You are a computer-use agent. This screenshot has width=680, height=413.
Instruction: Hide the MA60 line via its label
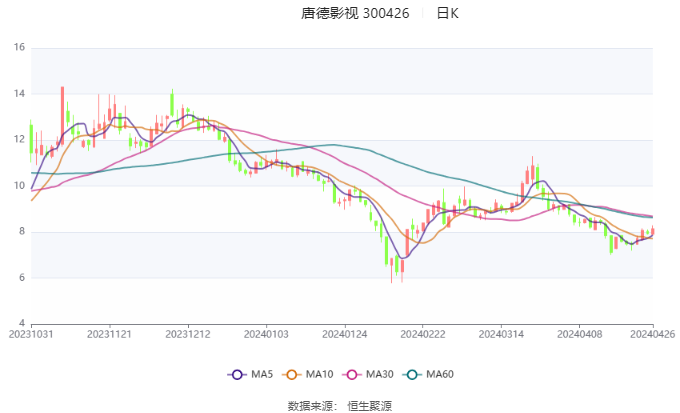coord(440,374)
